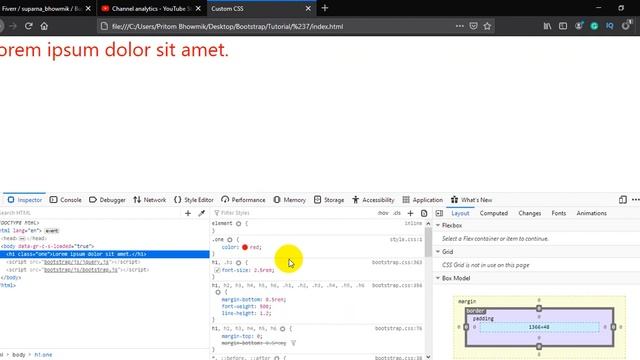Uncheck the font-size 2.5rem declaration checkbox
Screen dimensions: 640x360
click(x=217, y=270)
